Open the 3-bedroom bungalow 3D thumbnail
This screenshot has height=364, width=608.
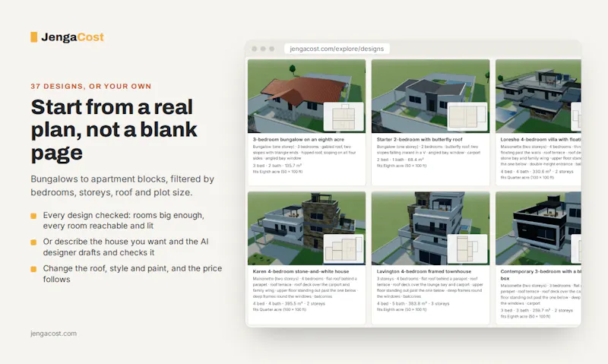pos(306,96)
